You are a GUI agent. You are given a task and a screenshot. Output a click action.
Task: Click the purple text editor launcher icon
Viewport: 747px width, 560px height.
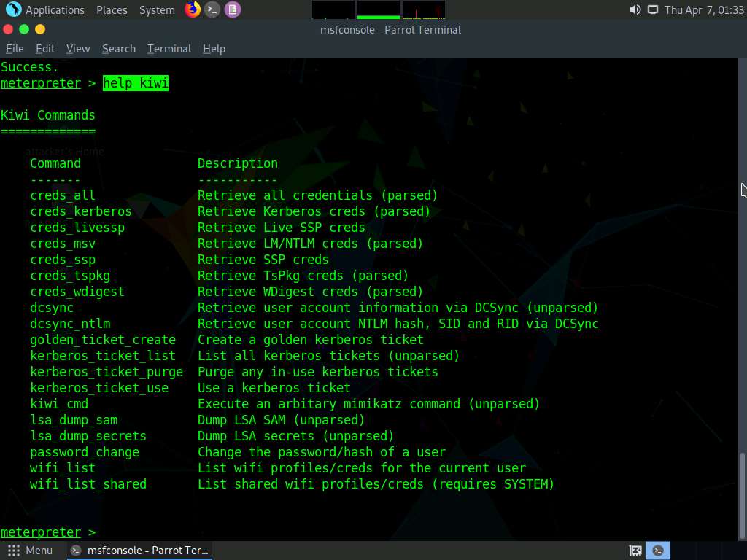click(232, 9)
